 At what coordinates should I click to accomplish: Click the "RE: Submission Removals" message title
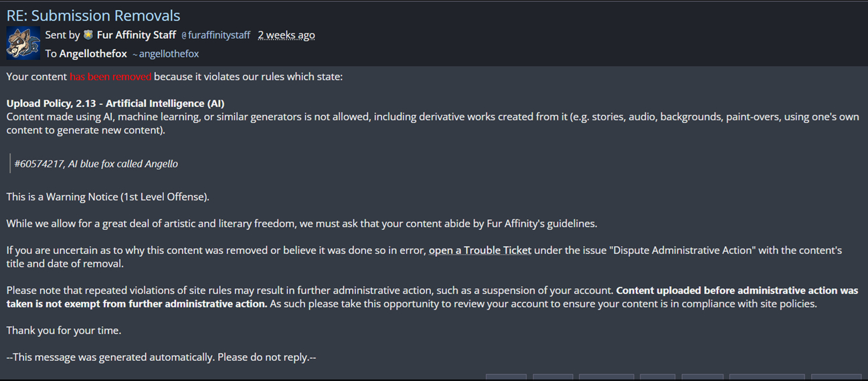pos(93,15)
